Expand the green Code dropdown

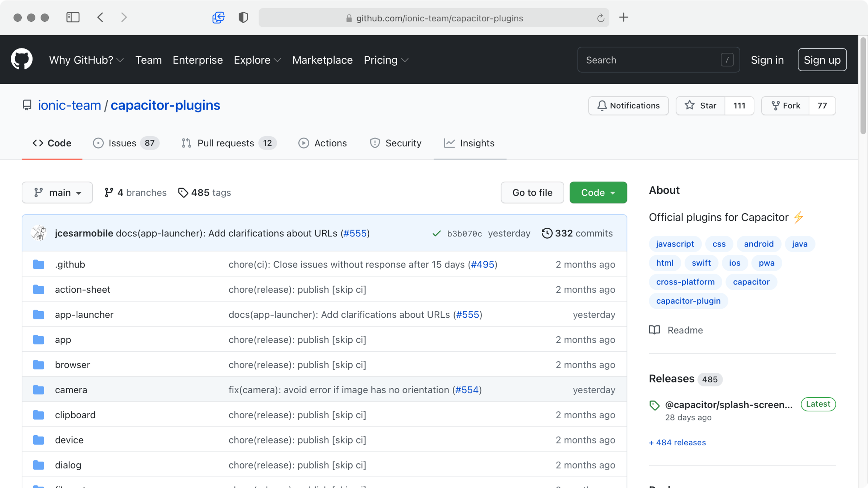(x=598, y=193)
